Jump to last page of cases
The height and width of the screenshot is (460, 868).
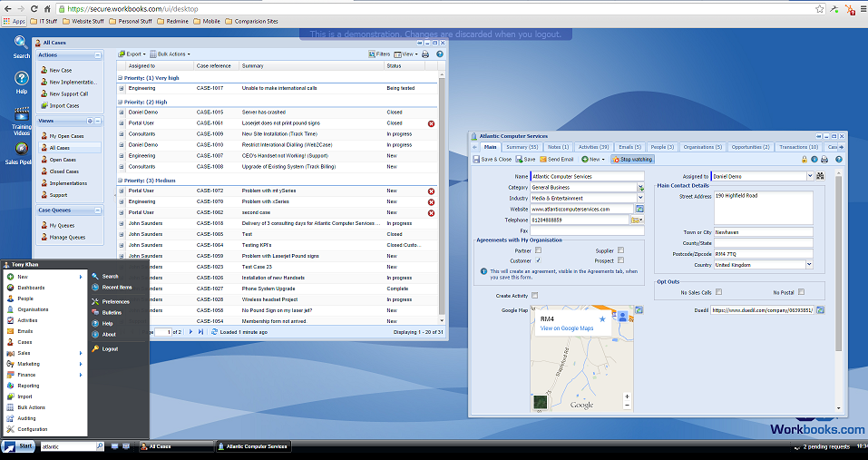point(200,332)
